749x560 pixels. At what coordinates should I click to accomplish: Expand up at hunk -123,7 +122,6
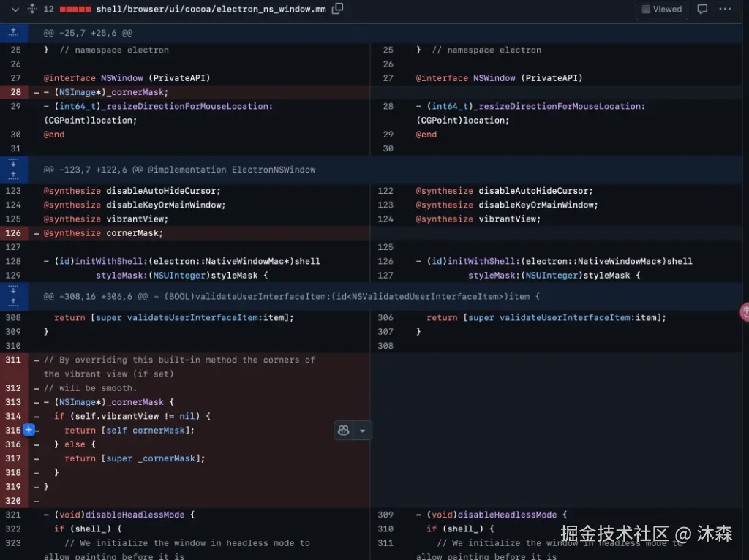(13, 176)
